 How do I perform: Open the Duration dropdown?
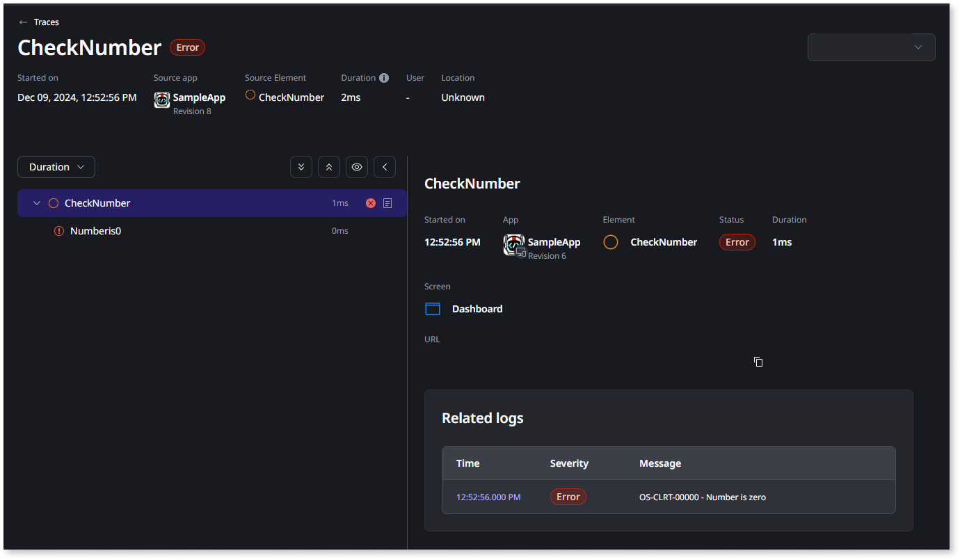point(56,167)
